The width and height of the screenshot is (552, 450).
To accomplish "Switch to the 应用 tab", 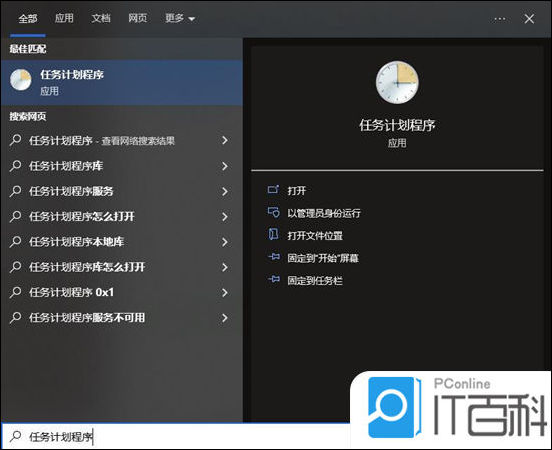I will tap(64, 18).
